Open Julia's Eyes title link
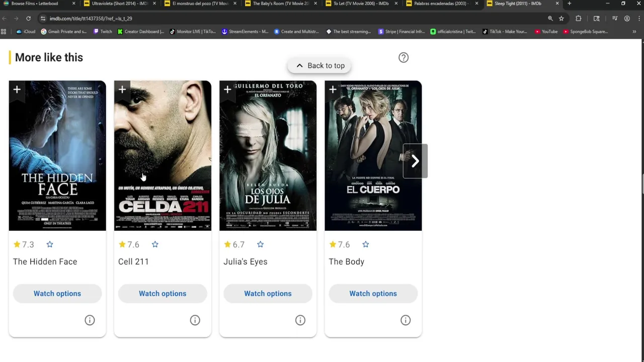 pos(246,261)
